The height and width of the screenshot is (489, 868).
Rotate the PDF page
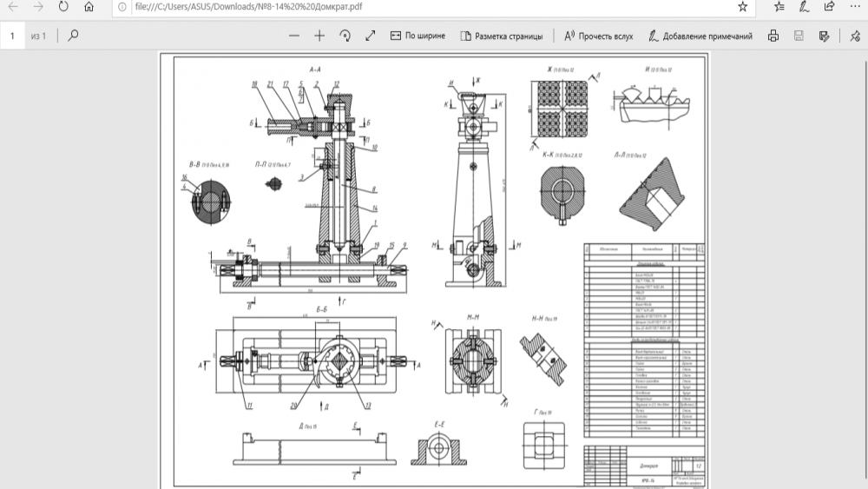(345, 36)
